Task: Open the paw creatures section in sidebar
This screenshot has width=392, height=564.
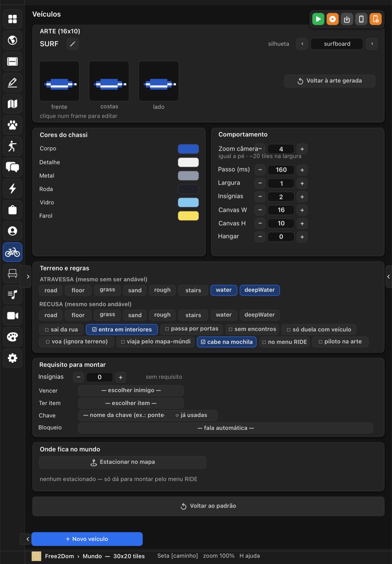Action: (13, 125)
